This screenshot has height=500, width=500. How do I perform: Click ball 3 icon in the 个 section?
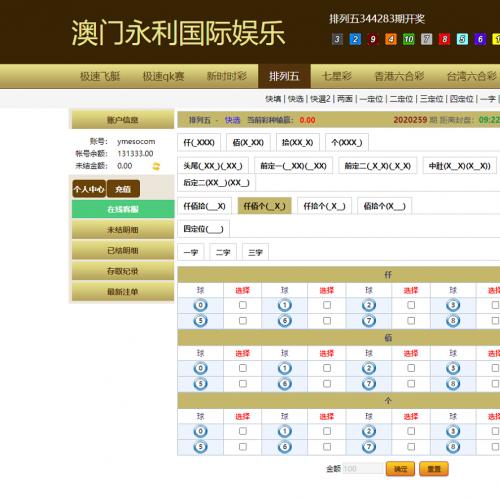coord(453,431)
